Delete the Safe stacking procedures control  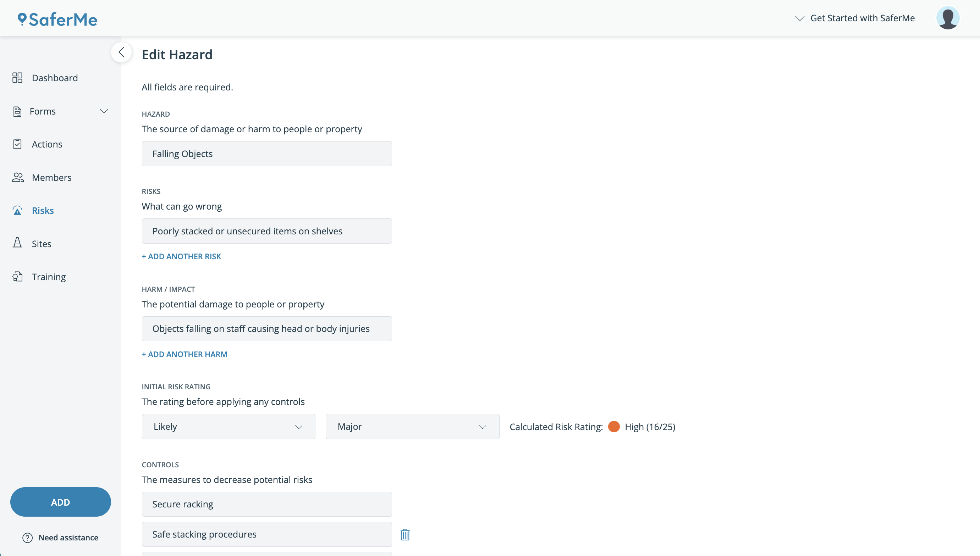405,534
